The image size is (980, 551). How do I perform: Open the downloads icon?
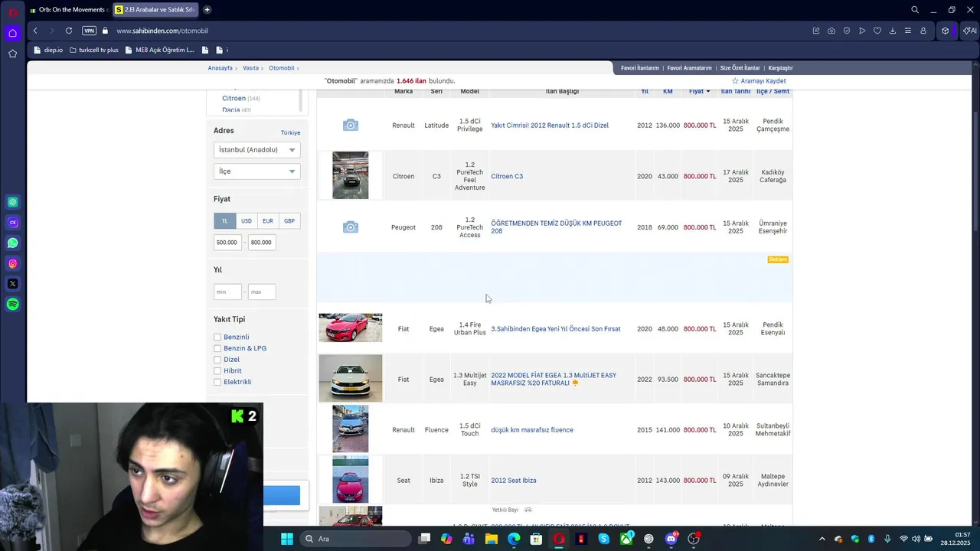[893, 31]
